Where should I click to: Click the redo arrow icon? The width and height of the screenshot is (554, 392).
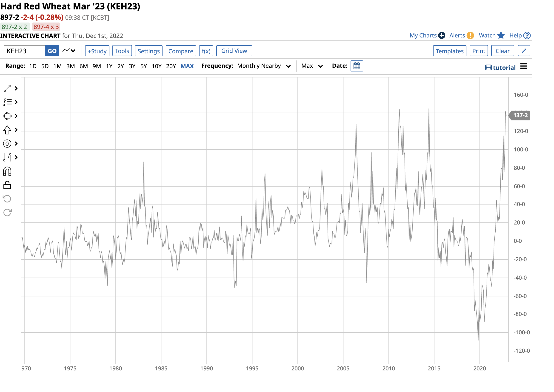click(7, 213)
